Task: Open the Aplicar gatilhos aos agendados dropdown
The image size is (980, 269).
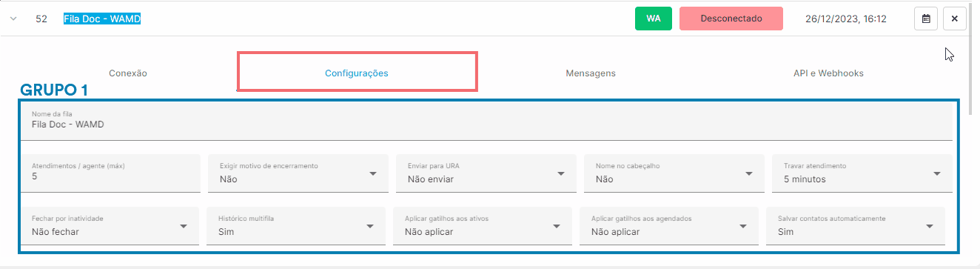Action: tap(669, 226)
